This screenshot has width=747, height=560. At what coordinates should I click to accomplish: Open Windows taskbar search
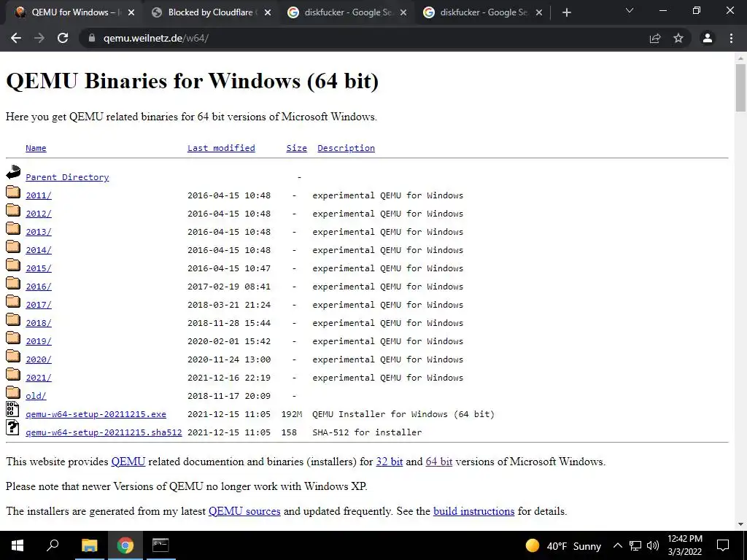pos(53,545)
